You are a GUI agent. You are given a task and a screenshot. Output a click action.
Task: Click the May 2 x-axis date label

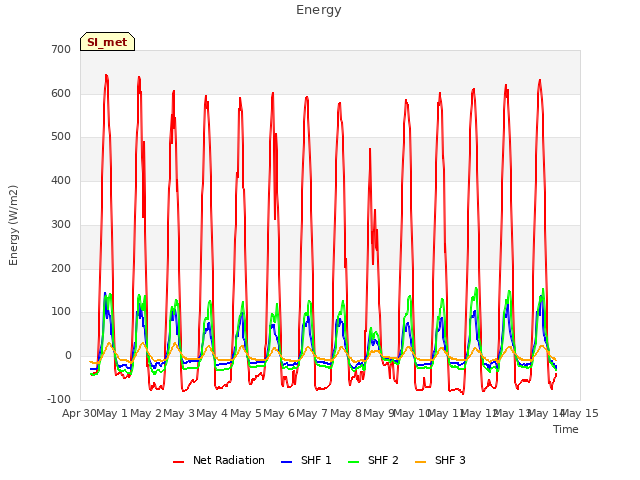tap(146, 413)
